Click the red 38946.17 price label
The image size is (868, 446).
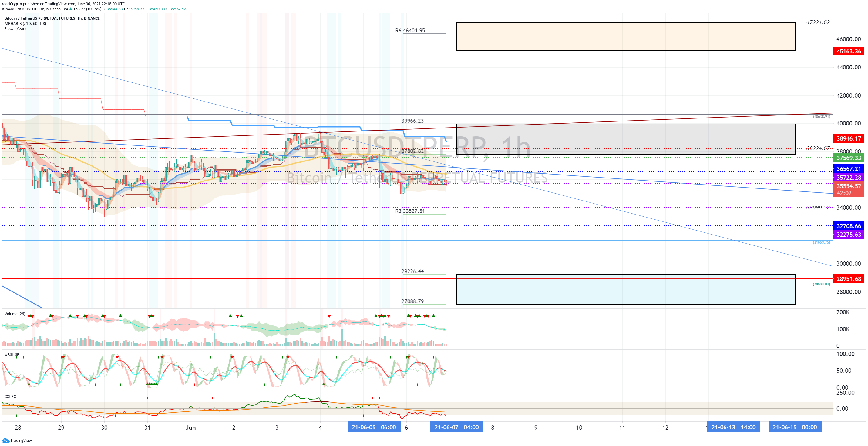coord(848,138)
